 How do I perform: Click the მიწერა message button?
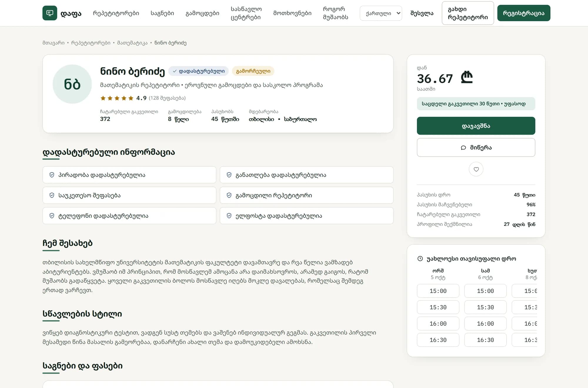(x=476, y=147)
